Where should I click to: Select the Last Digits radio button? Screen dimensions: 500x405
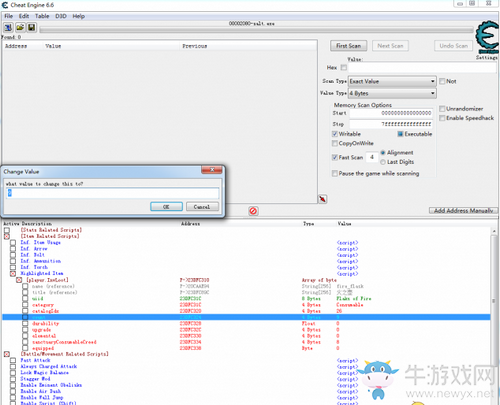tap(383, 162)
